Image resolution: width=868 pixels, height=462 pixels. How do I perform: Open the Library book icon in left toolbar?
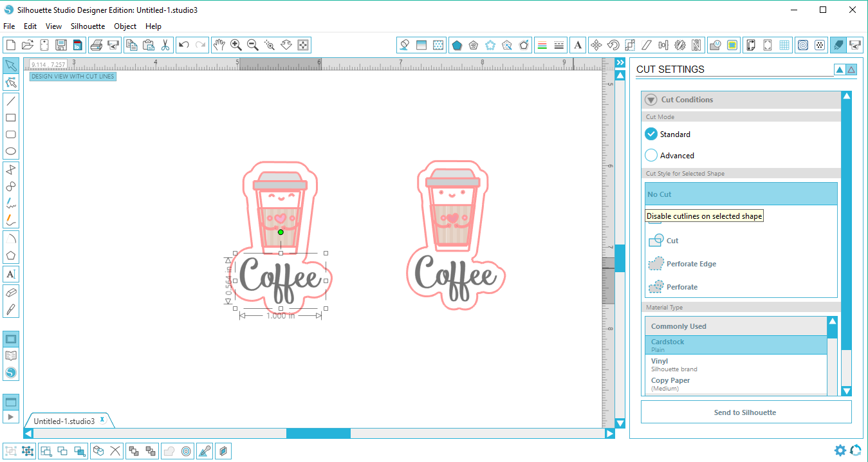coord(11,355)
